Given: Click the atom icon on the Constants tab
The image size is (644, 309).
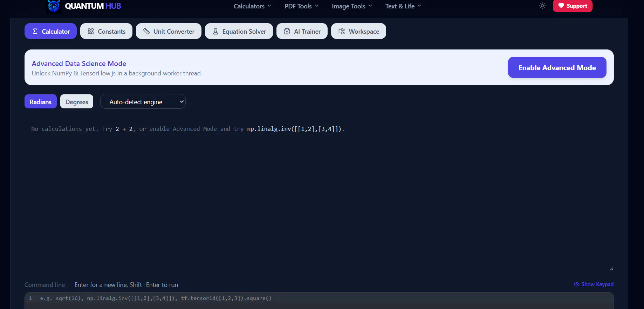Looking at the screenshot, I should point(91,31).
